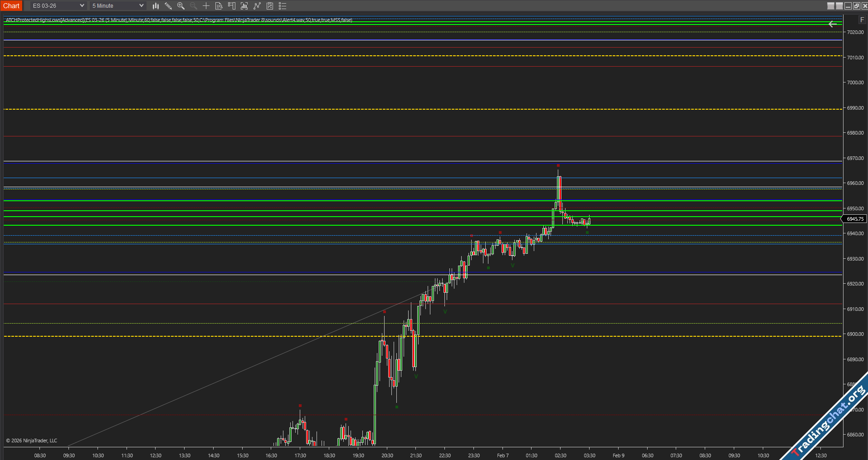Toggle the data box display

219,6
